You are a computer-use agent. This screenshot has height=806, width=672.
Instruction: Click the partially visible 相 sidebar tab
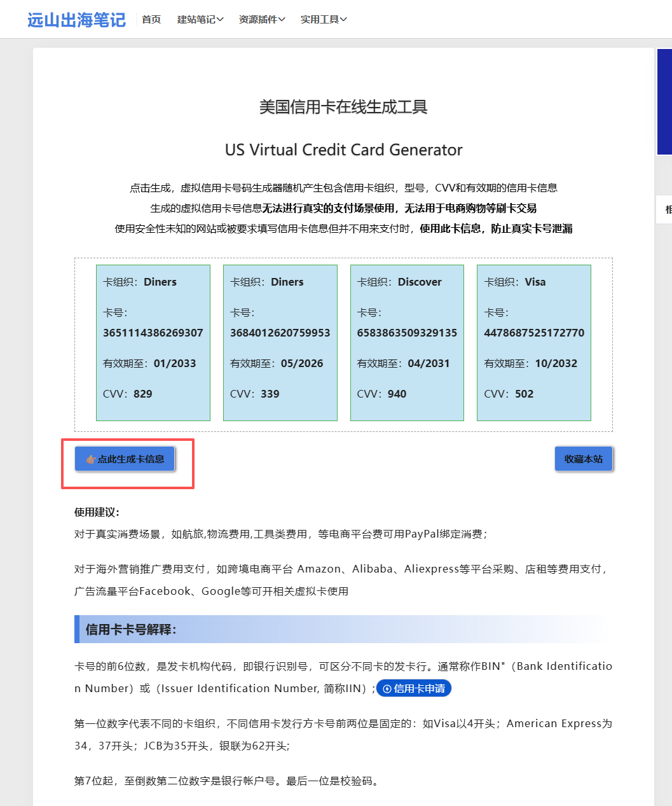point(666,210)
